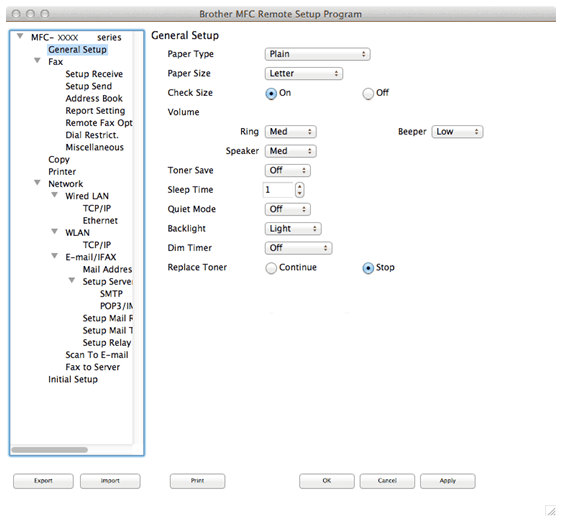The image size is (565, 526).
Task: Set Check Size to Off
Action: [368, 94]
